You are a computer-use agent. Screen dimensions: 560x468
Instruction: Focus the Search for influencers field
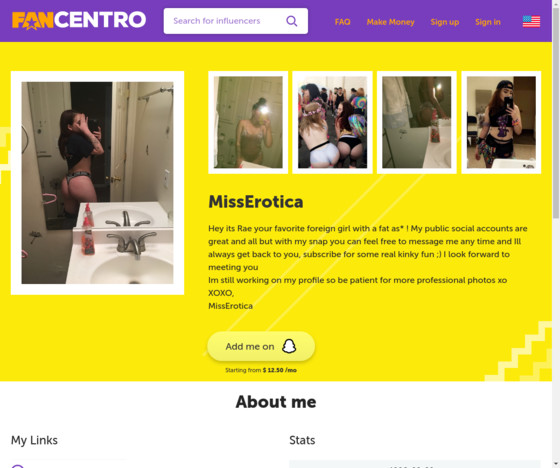(x=236, y=21)
